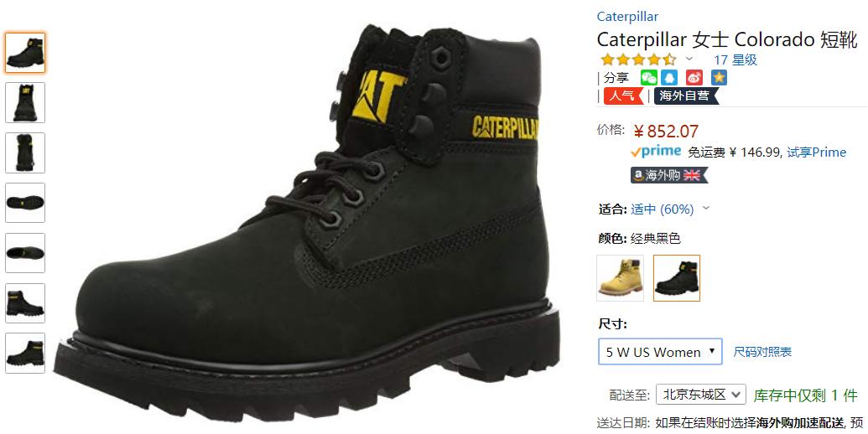
Task: Click the red 人气 badge
Action: coord(623,96)
